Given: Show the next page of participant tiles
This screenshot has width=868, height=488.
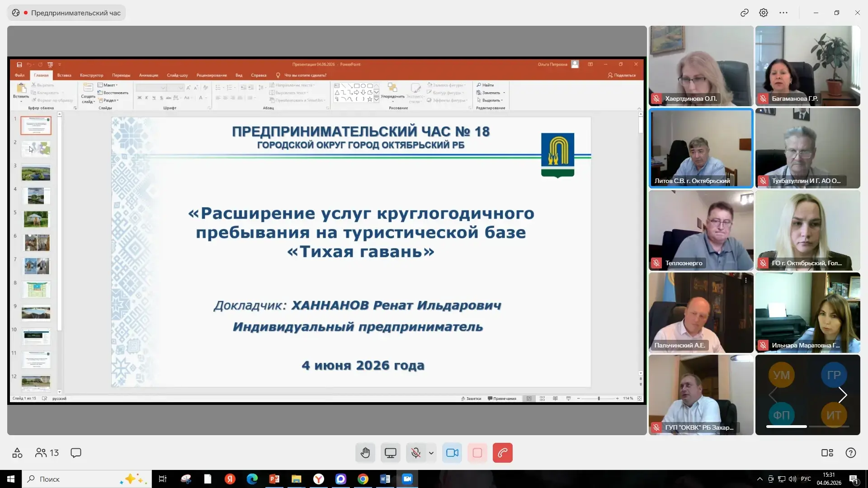Looking at the screenshot, I should tap(843, 395).
